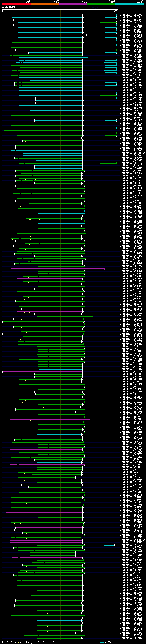Select hit label UniRef100_C6TL78
The image size is (146, 644).
point(131,22)
